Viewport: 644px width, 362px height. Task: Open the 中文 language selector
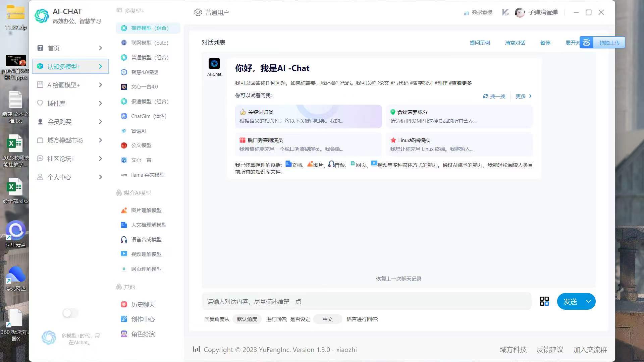click(327, 319)
